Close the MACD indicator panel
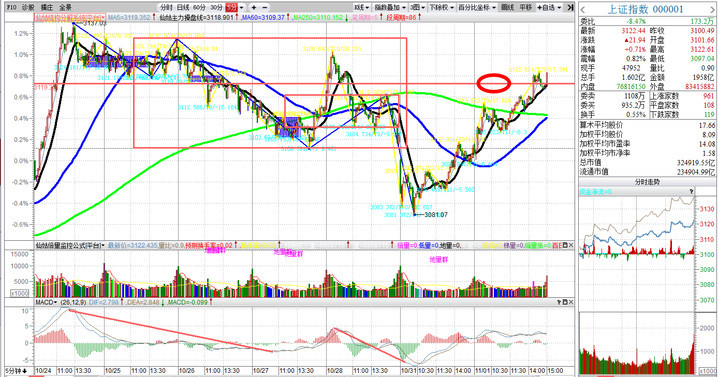The height and width of the screenshot is (377, 718). [x=571, y=302]
